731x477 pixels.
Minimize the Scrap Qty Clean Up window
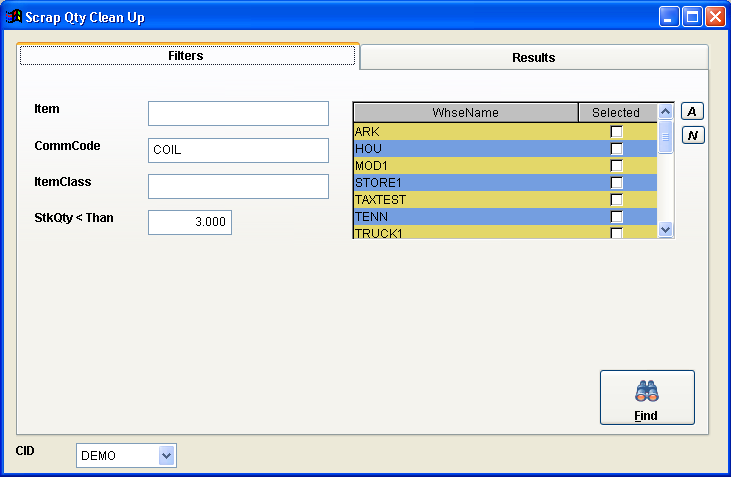[668, 17]
